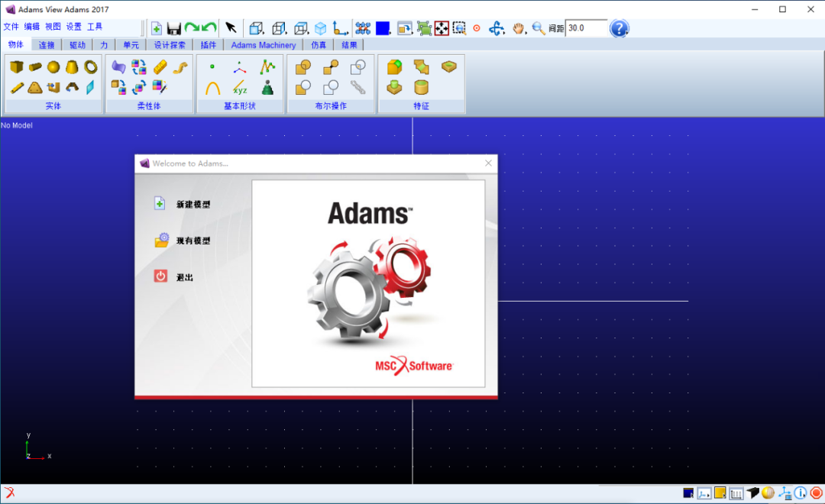Select the torus solid tool
Viewport: 825px width, 504px height.
pos(90,66)
